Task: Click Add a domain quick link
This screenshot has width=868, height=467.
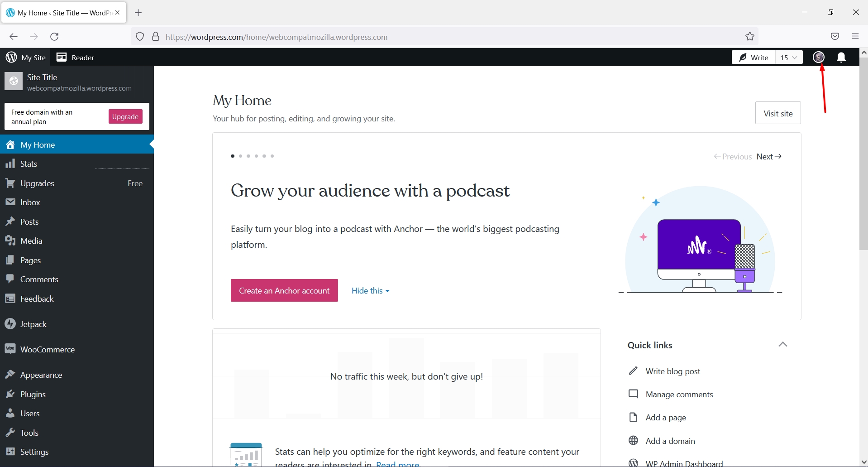Action: [x=662, y=441]
